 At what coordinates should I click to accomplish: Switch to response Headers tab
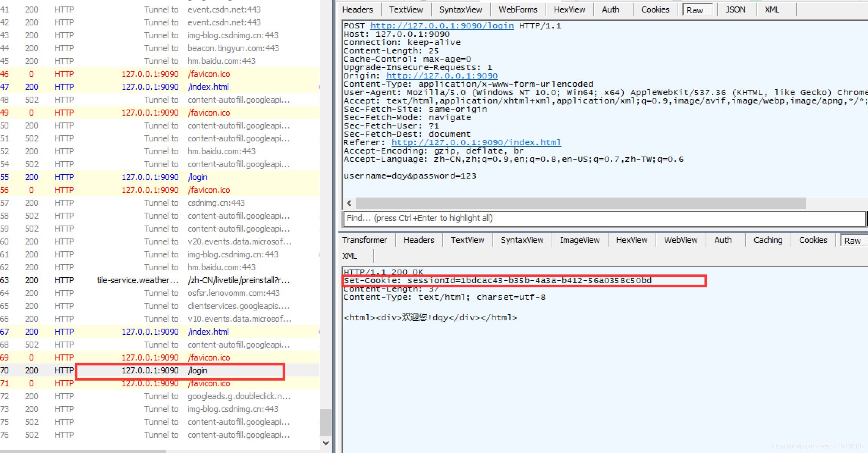click(x=419, y=240)
